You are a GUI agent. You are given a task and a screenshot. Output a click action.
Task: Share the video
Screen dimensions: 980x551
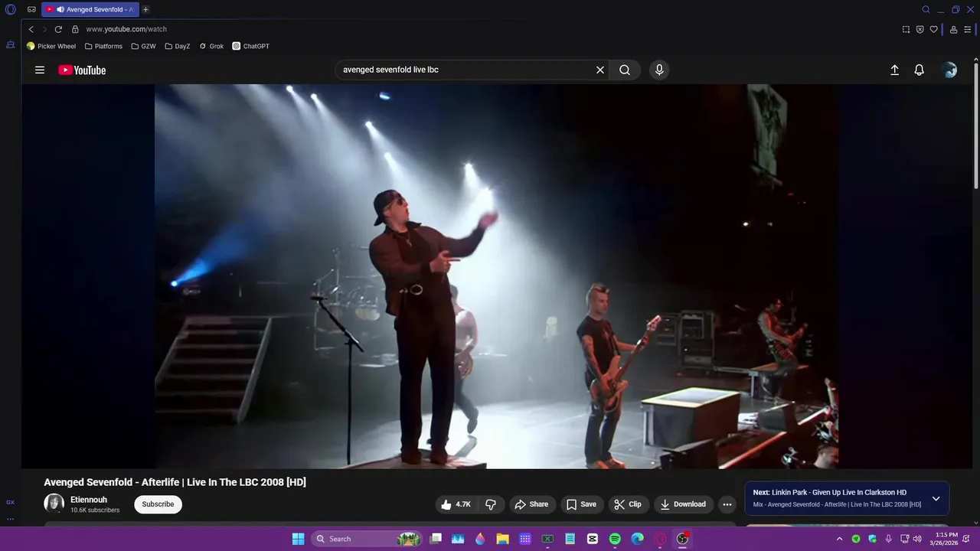531,504
